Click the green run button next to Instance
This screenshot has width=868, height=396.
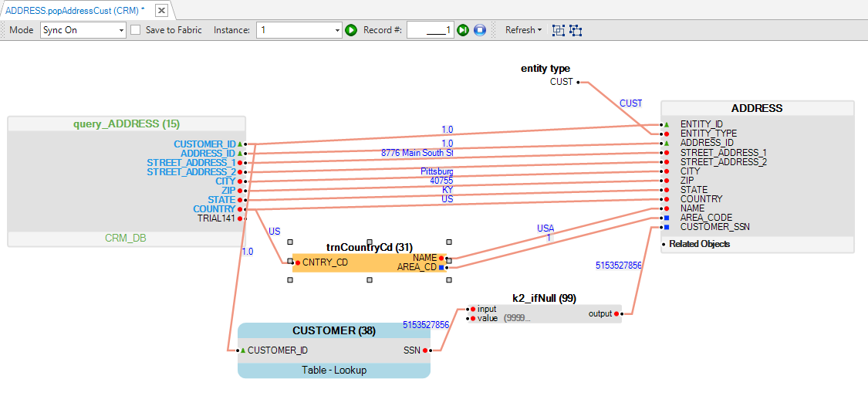351,30
